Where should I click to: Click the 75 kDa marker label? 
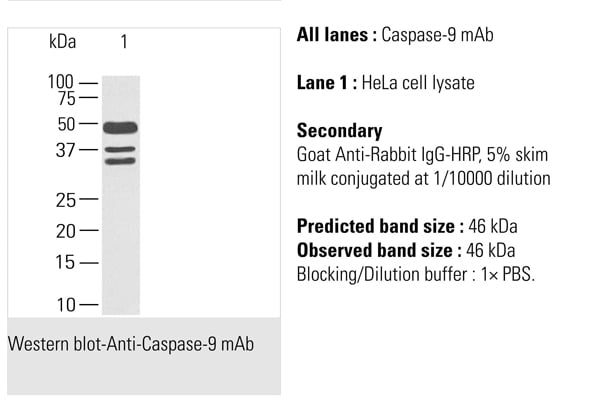click(66, 98)
